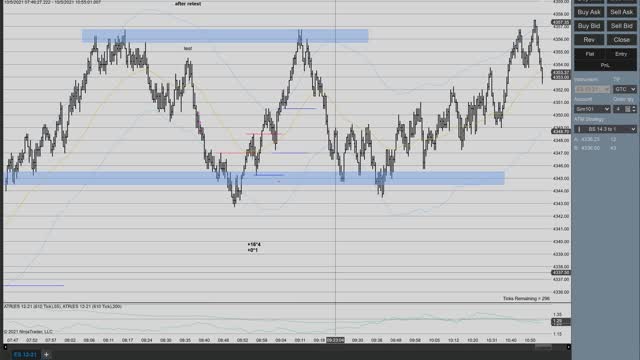The height and width of the screenshot is (360, 640).
Task: Click the Instrument selector field
Action: [x=592, y=89]
